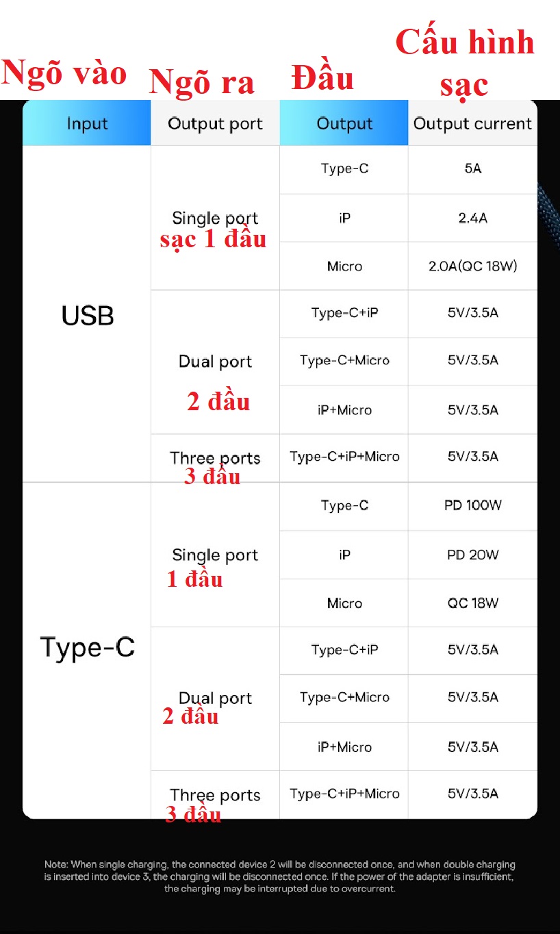
Task: Select the USB Dual port cell
Action: pyautogui.click(x=215, y=362)
